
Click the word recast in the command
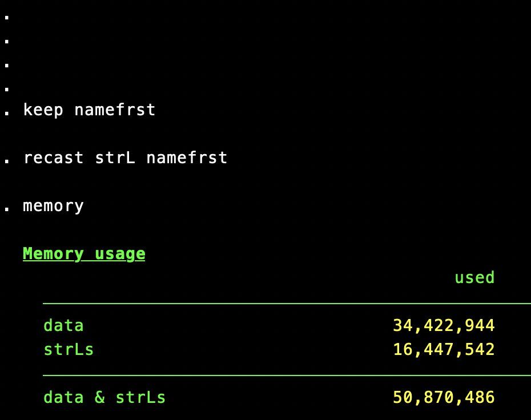(x=53, y=157)
